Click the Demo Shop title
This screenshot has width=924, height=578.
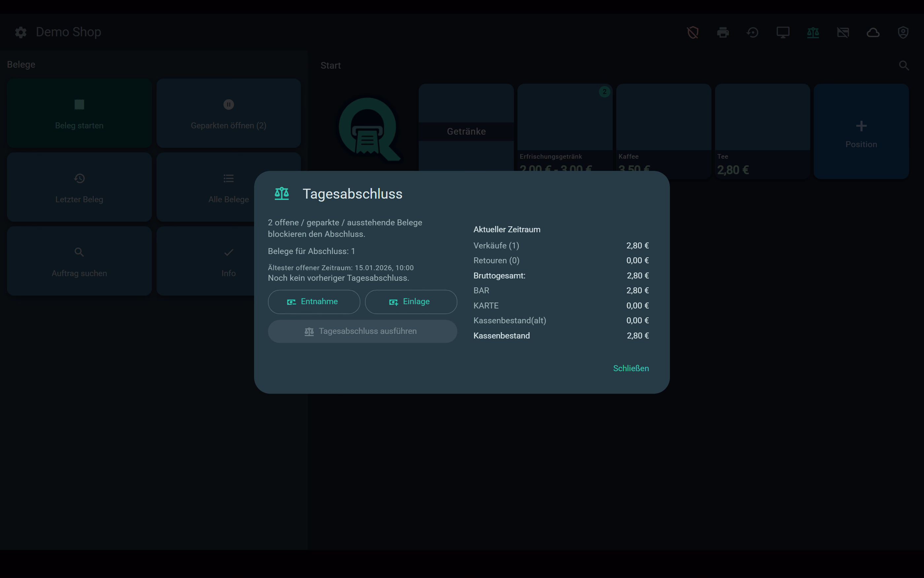tap(68, 32)
